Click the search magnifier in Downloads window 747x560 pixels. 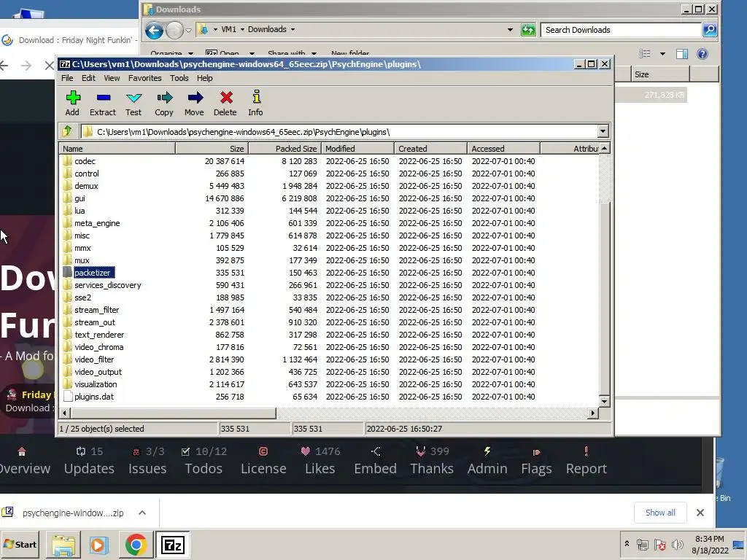tap(710, 29)
